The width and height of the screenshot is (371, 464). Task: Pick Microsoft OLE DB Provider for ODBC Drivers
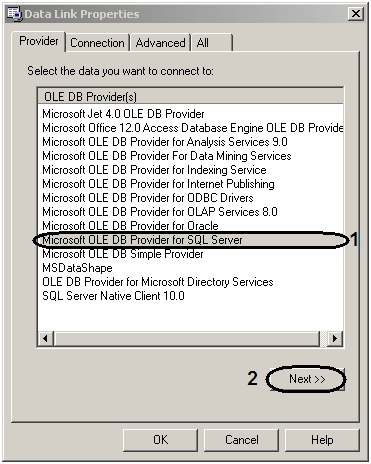(x=148, y=198)
